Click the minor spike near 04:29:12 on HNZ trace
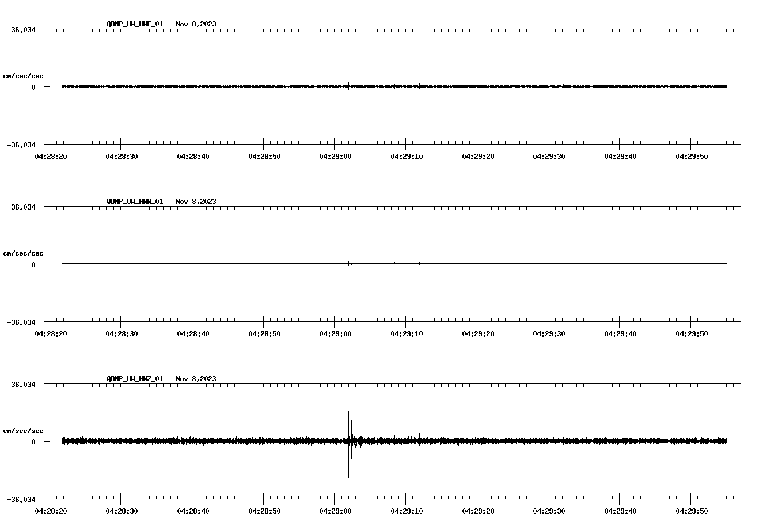The width and height of the screenshot is (782, 532). (x=420, y=436)
